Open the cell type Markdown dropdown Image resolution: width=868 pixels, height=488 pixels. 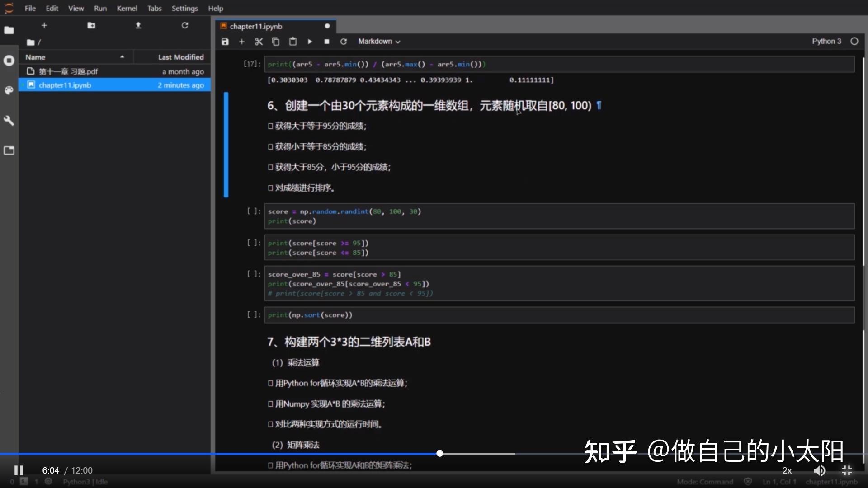379,42
